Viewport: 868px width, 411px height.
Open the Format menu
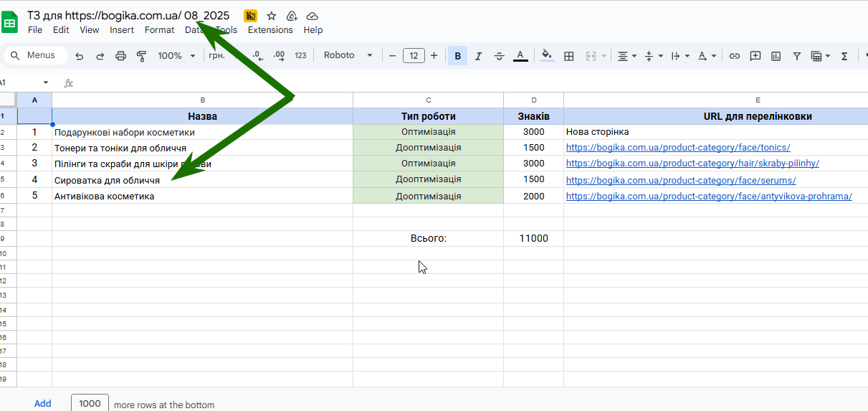click(159, 30)
